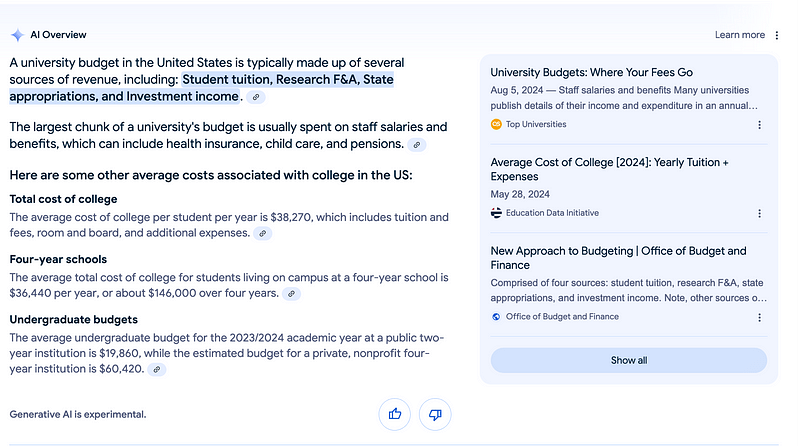This screenshot has width=800, height=446.
Task: Click link icon after $146,000 four years text
Action: (291, 294)
